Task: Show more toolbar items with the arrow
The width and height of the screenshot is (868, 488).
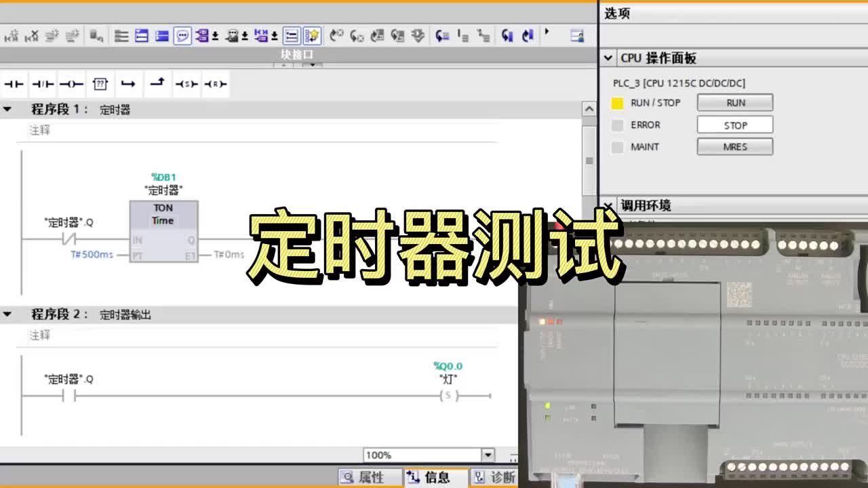Action: (547, 33)
